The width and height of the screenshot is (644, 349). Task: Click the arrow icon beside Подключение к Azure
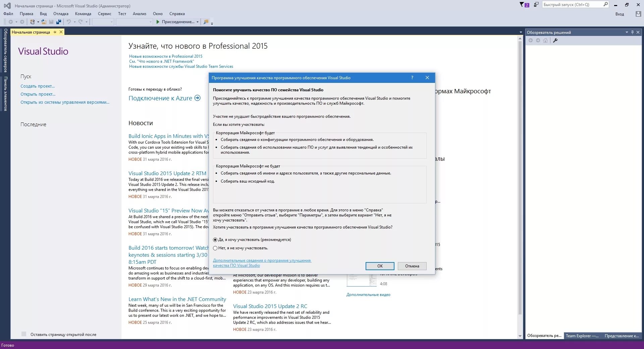(x=198, y=98)
